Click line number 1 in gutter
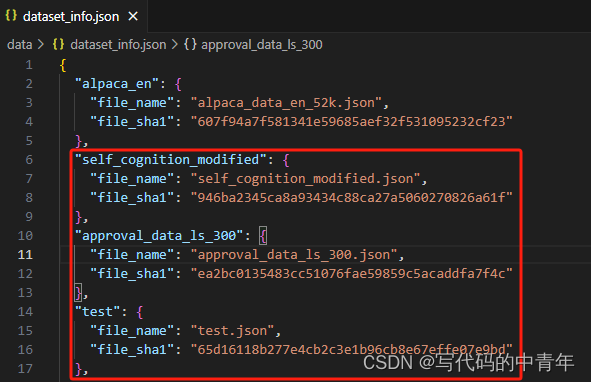Image resolution: width=591 pixels, height=382 pixels. click(x=29, y=65)
